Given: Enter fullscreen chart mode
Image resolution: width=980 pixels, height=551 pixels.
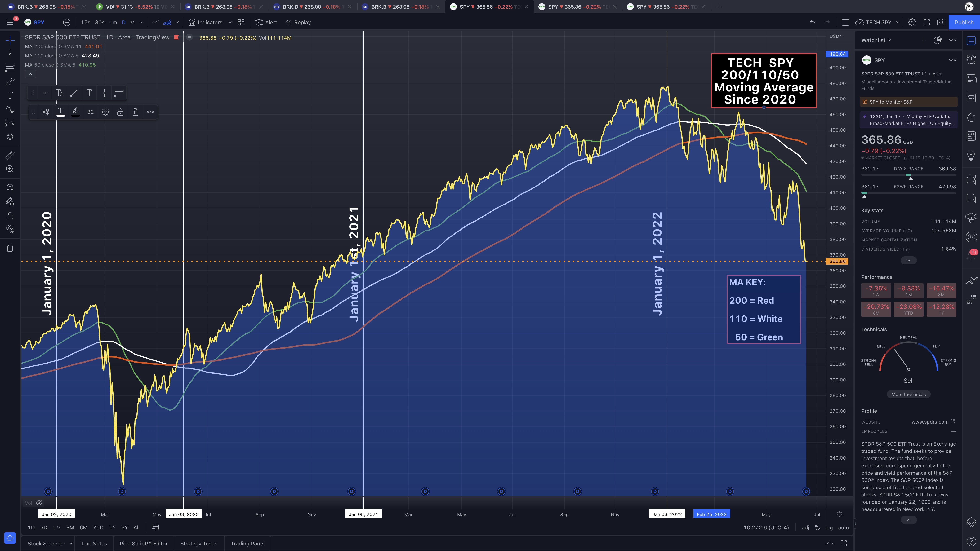Looking at the screenshot, I should pyautogui.click(x=927, y=22).
